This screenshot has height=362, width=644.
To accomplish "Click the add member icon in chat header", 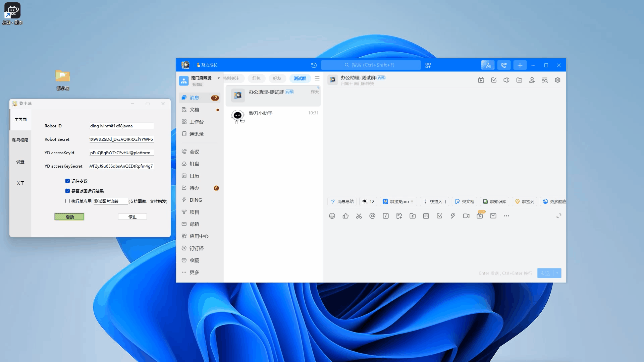I will click(532, 80).
